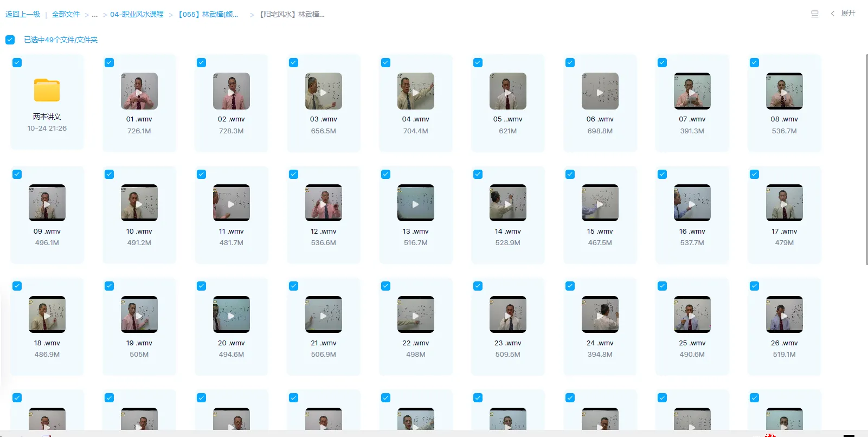The image size is (868, 437).
Task: Play video thumbnail 06 .wmv
Action: [x=600, y=91]
